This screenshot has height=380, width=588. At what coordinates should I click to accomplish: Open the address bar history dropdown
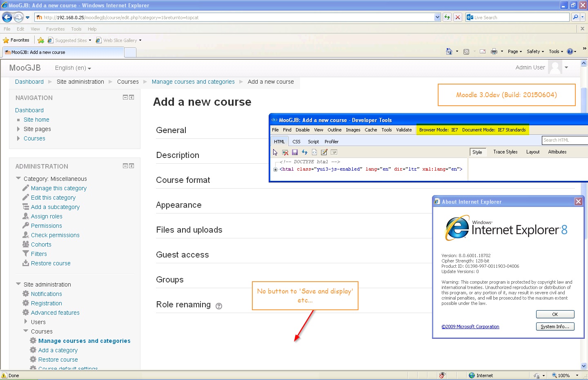pyautogui.click(x=438, y=17)
